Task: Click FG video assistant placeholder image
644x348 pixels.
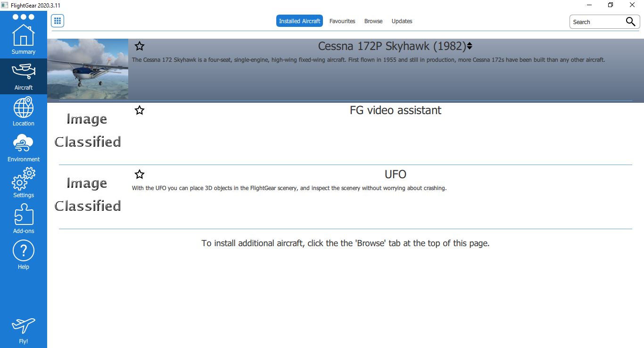Action: pyautogui.click(x=88, y=131)
